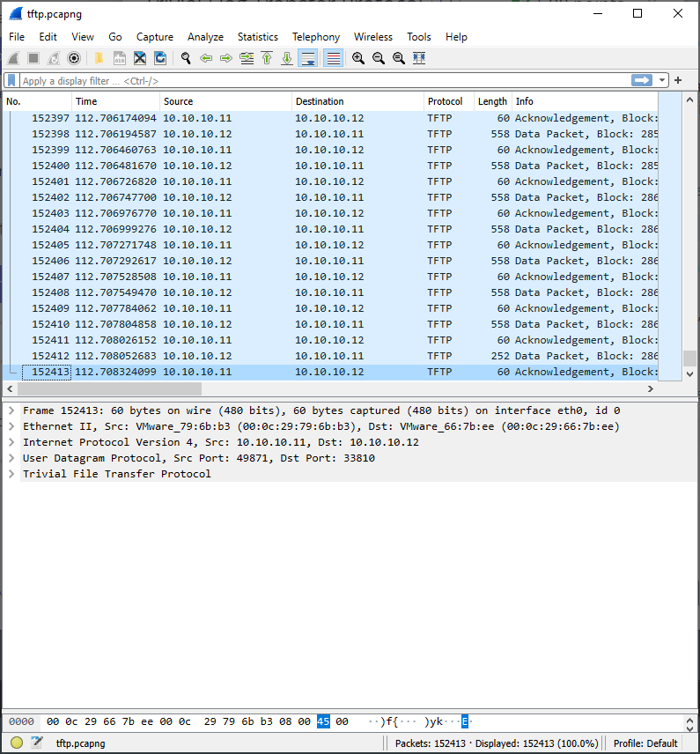700x754 pixels.
Task: Toggle auto-scroll during live capture
Action: pos(308,58)
